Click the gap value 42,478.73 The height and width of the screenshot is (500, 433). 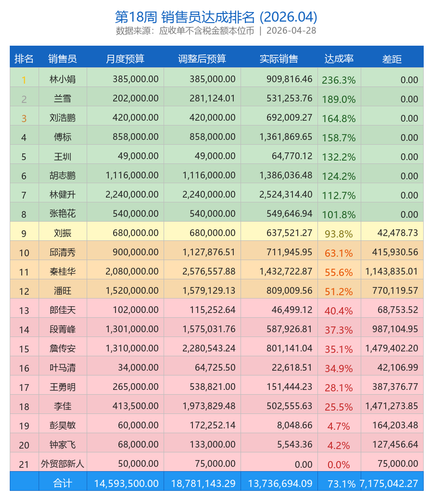click(x=397, y=233)
